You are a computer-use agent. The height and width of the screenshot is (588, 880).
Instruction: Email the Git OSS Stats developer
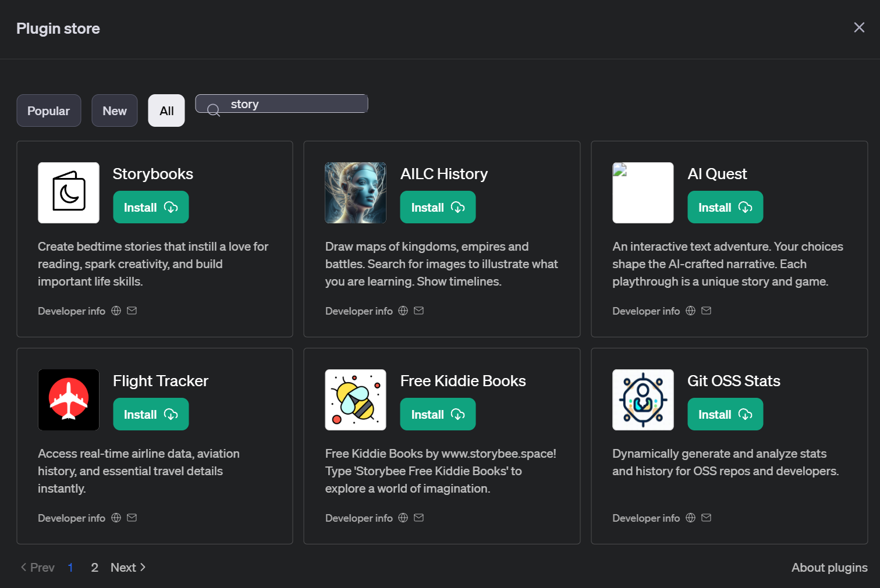706,518
